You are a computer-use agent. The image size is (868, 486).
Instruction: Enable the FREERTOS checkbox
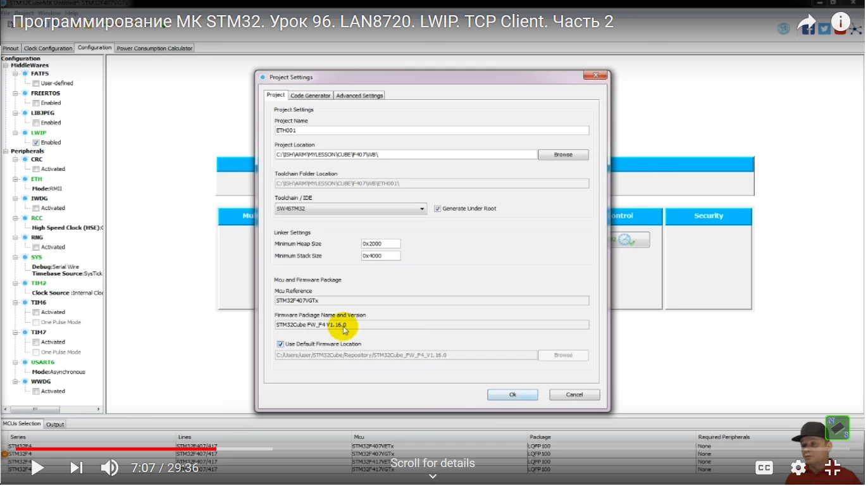(x=36, y=103)
